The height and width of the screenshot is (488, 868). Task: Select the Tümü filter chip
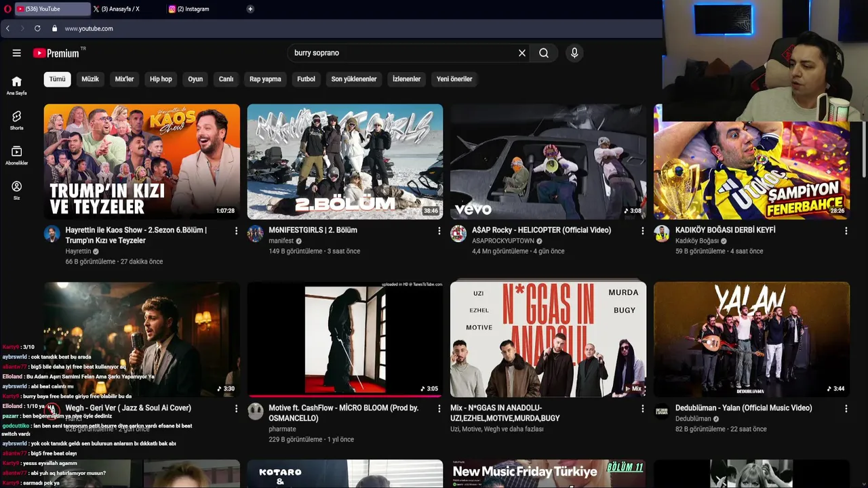[x=58, y=79]
